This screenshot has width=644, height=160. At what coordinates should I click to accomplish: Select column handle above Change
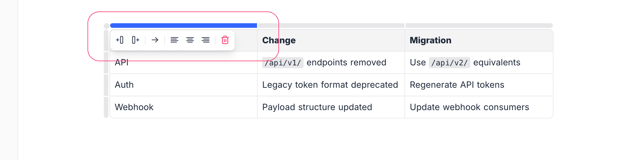331,26
